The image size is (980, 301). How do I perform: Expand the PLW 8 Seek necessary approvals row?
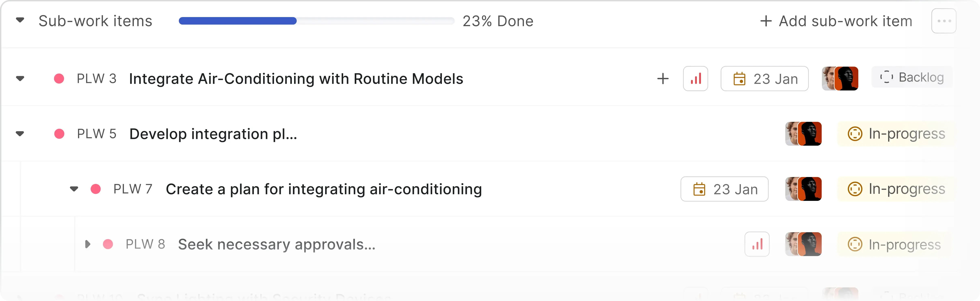pyautogui.click(x=87, y=244)
